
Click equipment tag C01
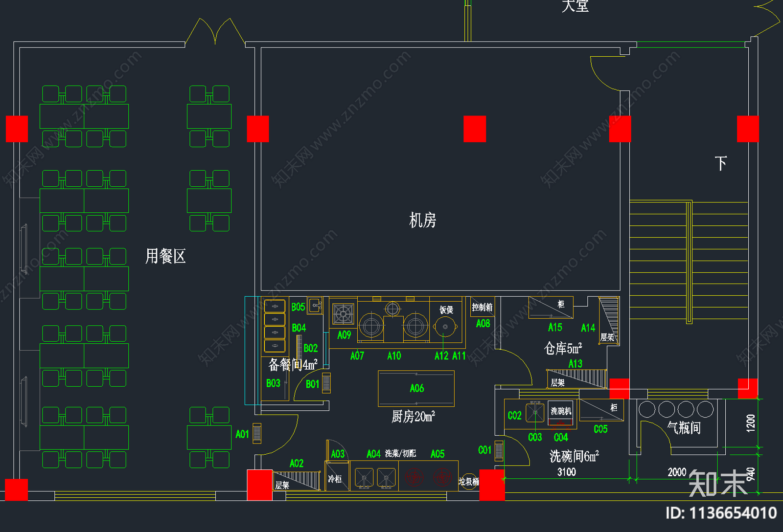click(485, 450)
